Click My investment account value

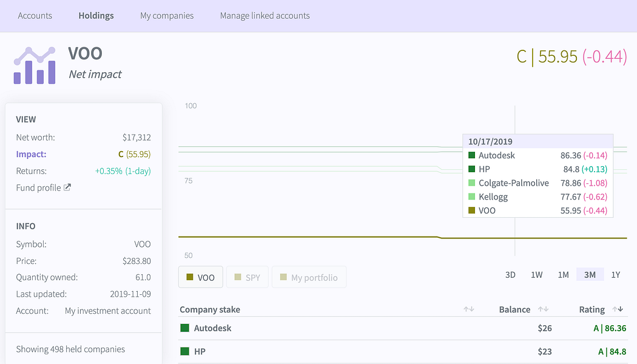107,311
